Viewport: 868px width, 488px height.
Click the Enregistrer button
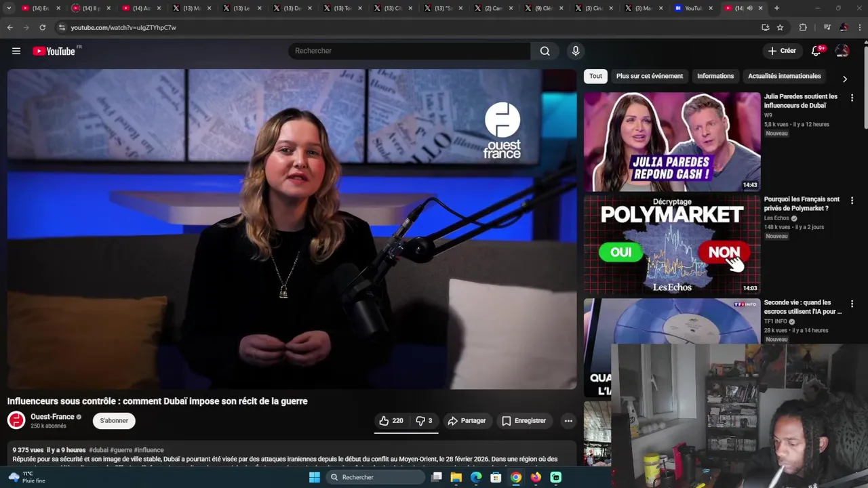pos(524,421)
